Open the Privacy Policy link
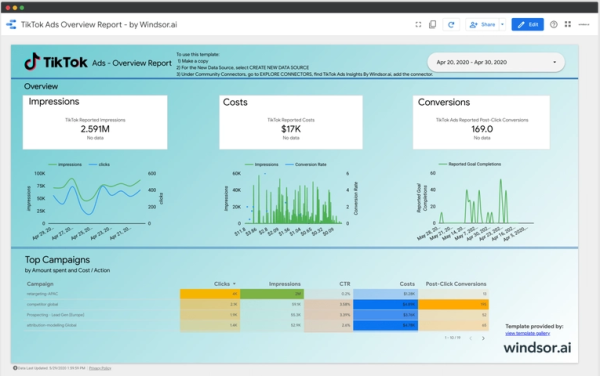The width and height of the screenshot is (600, 376). point(100,368)
